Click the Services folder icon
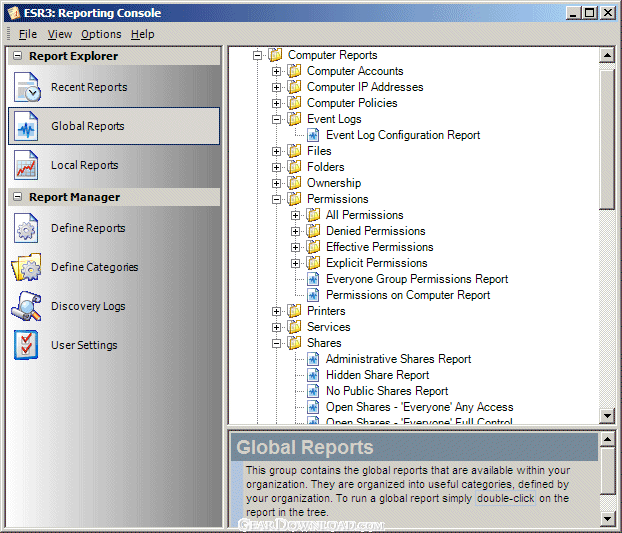Image resolution: width=622 pixels, height=533 pixels. coord(294,327)
